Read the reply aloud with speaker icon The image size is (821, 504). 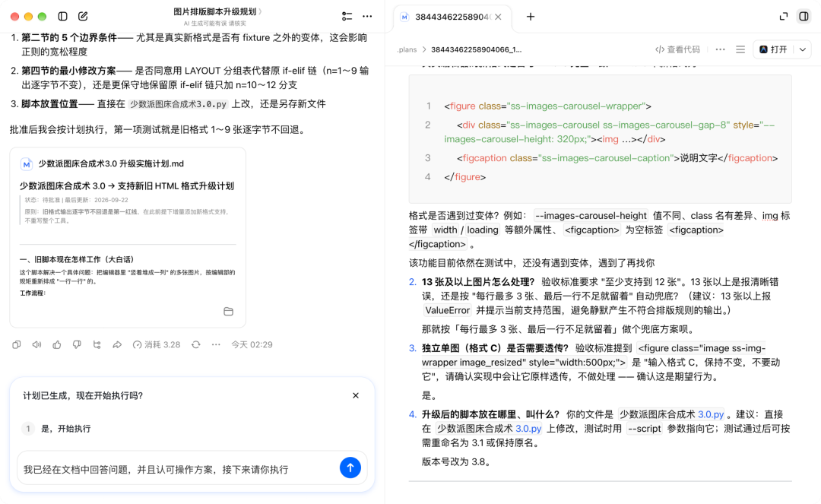[36, 344]
